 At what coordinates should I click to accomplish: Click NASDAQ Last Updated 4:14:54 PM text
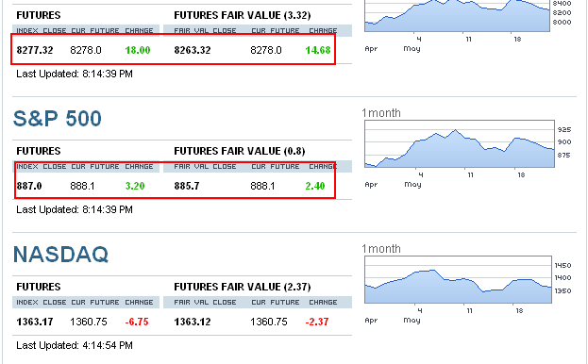(x=75, y=346)
